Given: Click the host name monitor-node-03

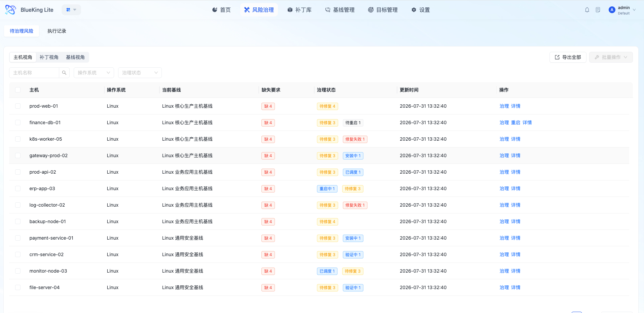Looking at the screenshot, I should [48, 271].
